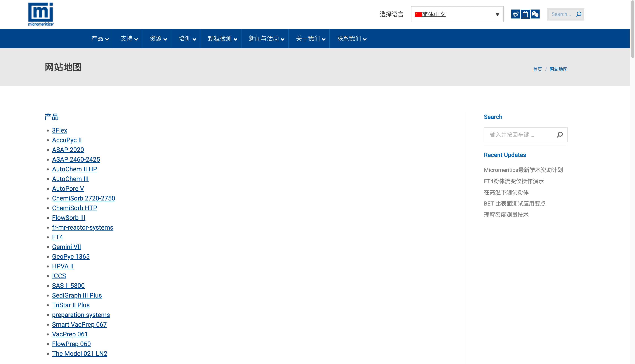Open the preparation-systems link

(81, 315)
